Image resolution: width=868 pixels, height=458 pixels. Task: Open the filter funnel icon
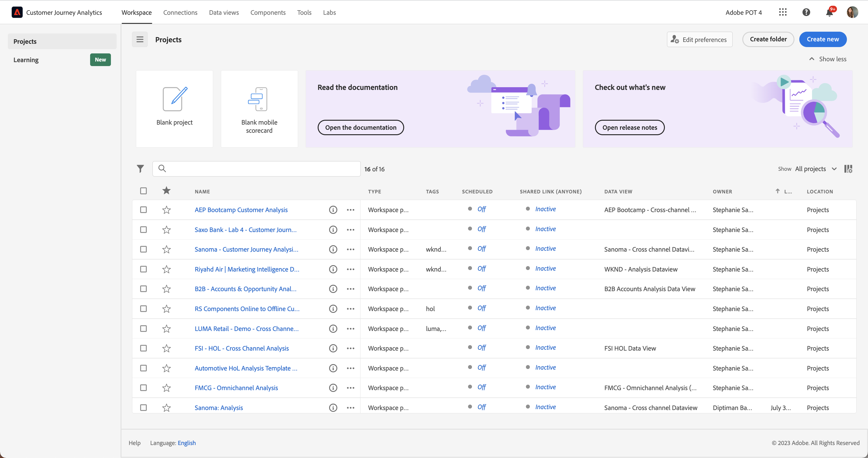(140, 169)
